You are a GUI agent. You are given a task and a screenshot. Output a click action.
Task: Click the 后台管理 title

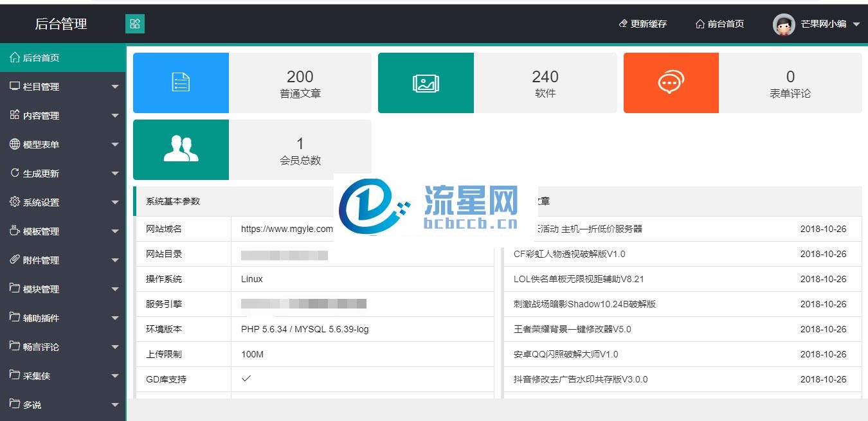tap(61, 24)
